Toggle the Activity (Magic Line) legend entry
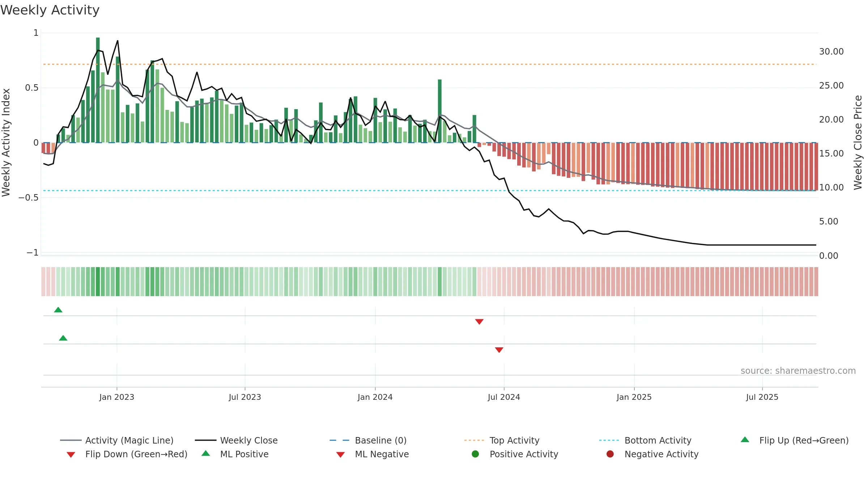Viewport: 868px width, 488px height. 117,440
